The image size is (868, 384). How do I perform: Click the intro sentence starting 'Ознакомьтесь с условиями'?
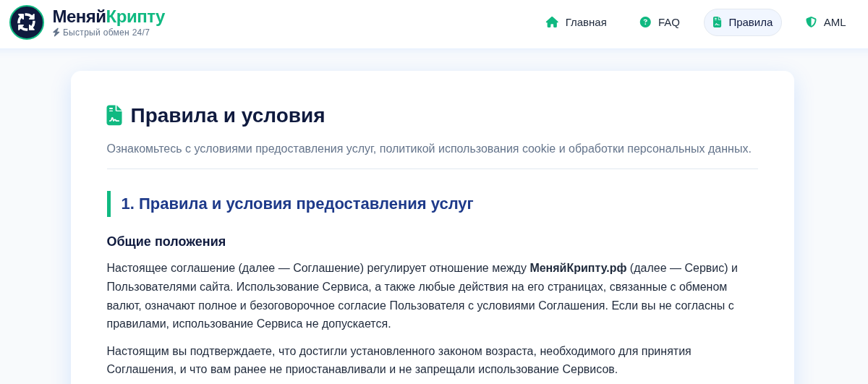click(429, 148)
